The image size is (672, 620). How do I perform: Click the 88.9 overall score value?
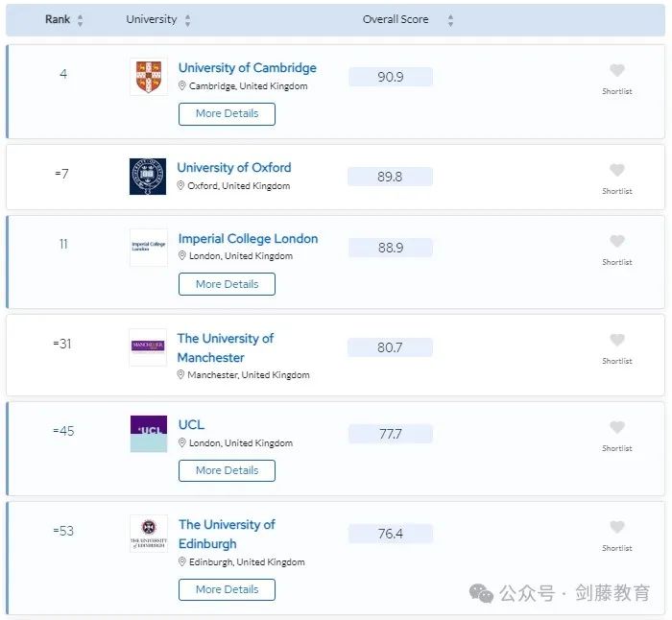[x=391, y=248]
